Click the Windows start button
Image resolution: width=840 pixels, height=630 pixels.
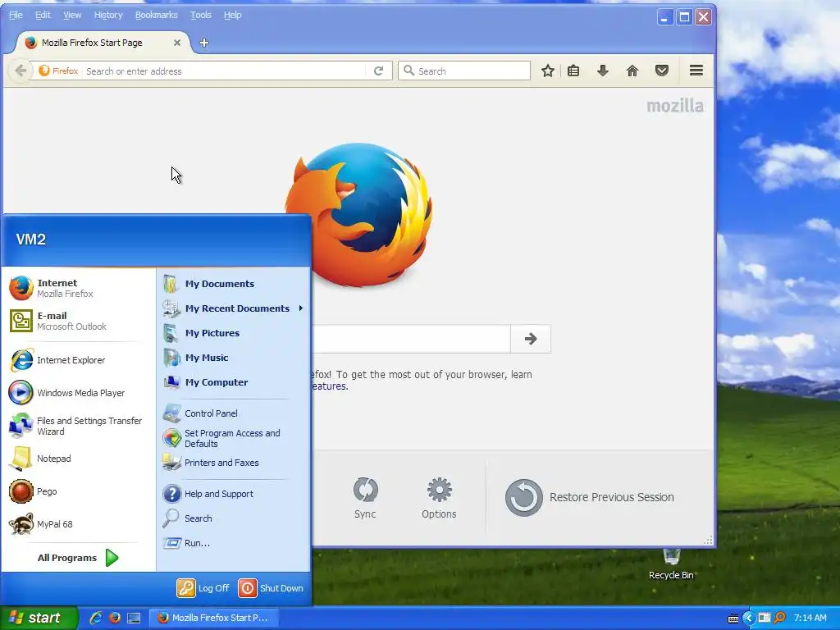pyautogui.click(x=39, y=618)
